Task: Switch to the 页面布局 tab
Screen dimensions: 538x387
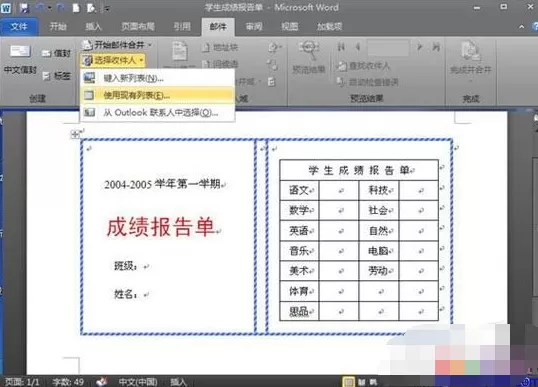Action: click(x=138, y=26)
